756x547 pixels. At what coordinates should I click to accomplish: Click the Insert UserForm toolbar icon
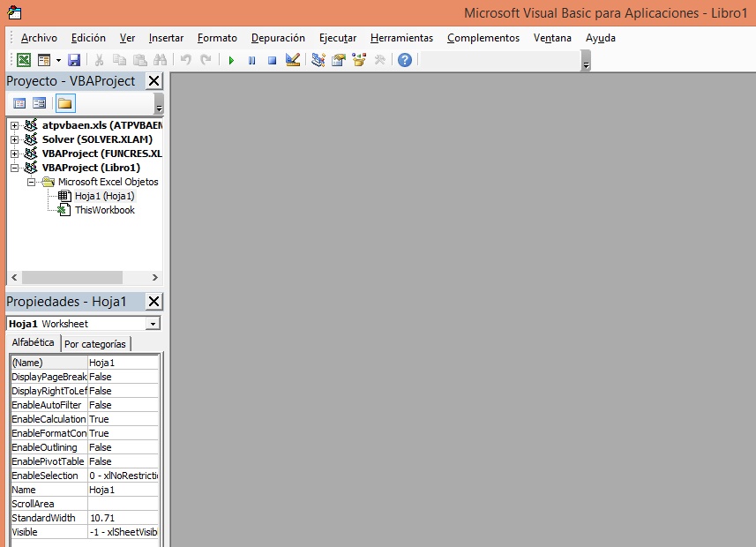tap(44, 60)
